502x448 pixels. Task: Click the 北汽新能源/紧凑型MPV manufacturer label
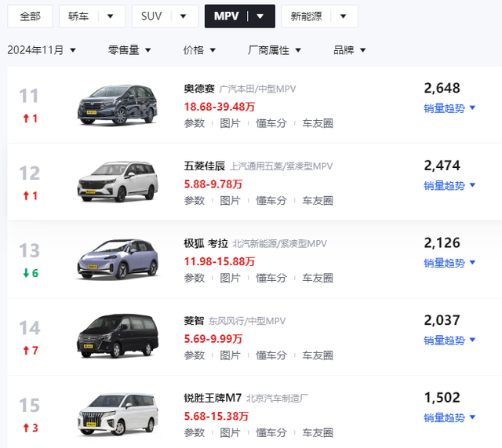279,244
